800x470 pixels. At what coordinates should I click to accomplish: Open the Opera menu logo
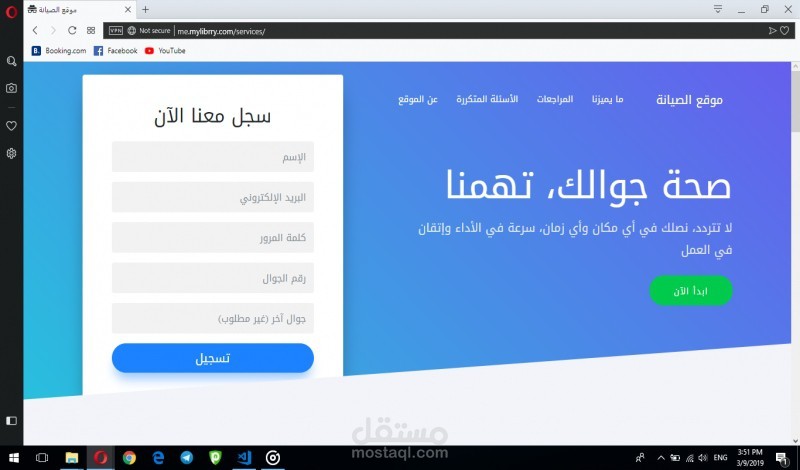click(11, 11)
